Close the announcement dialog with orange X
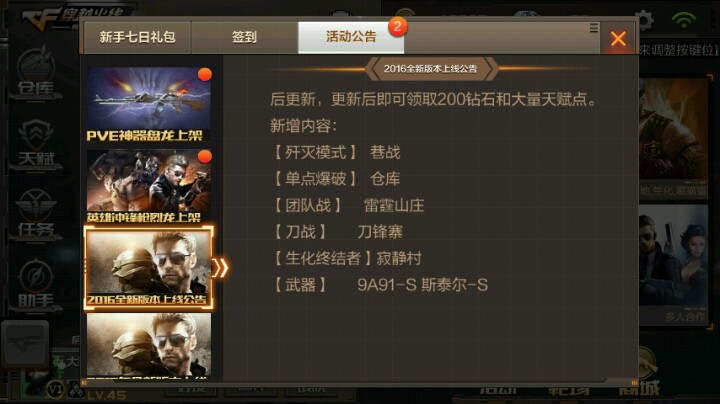 coord(618,39)
